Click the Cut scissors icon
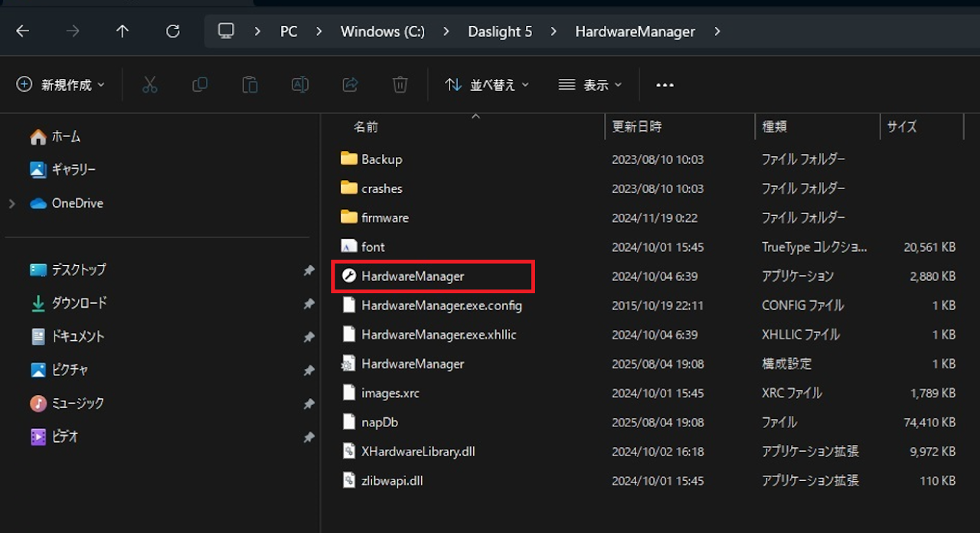The width and height of the screenshot is (980, 533). click(x=150, y=85)
